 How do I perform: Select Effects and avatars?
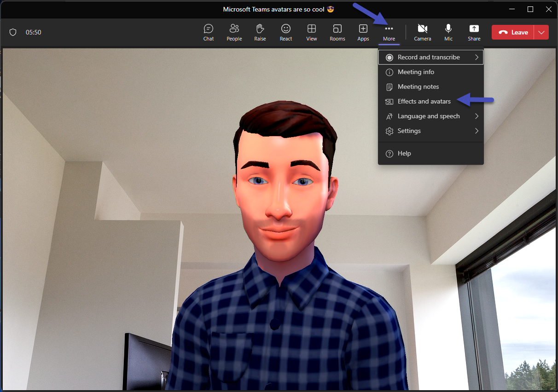click(424, 101)
